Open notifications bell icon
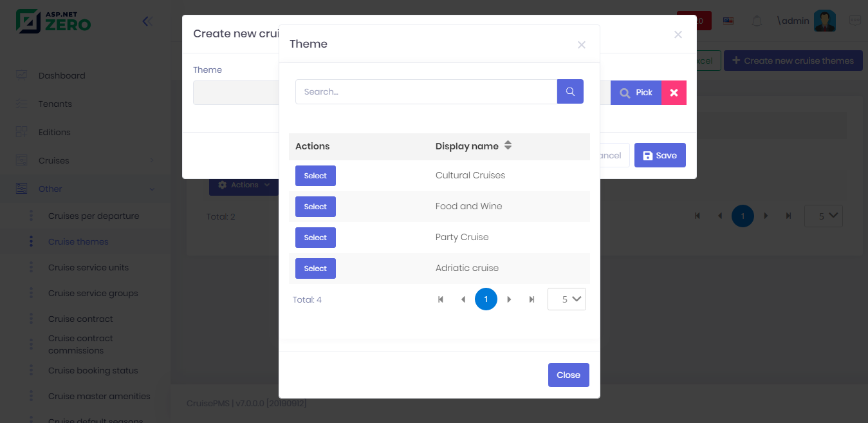 757,21
